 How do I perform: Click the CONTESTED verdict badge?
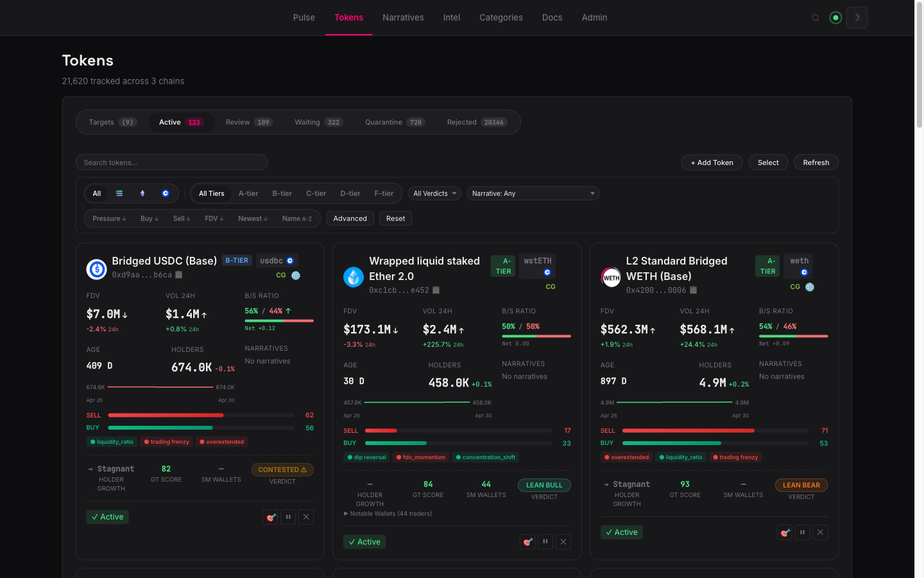[282, 470]
